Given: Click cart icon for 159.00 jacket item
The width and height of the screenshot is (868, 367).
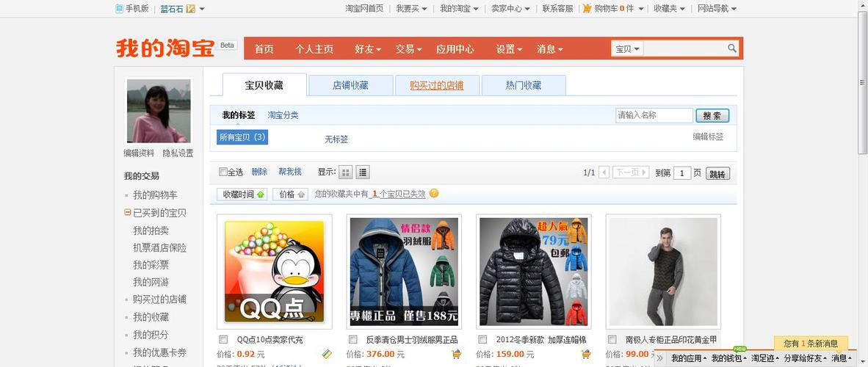Looking at the screenshot, I should point(586,354).
